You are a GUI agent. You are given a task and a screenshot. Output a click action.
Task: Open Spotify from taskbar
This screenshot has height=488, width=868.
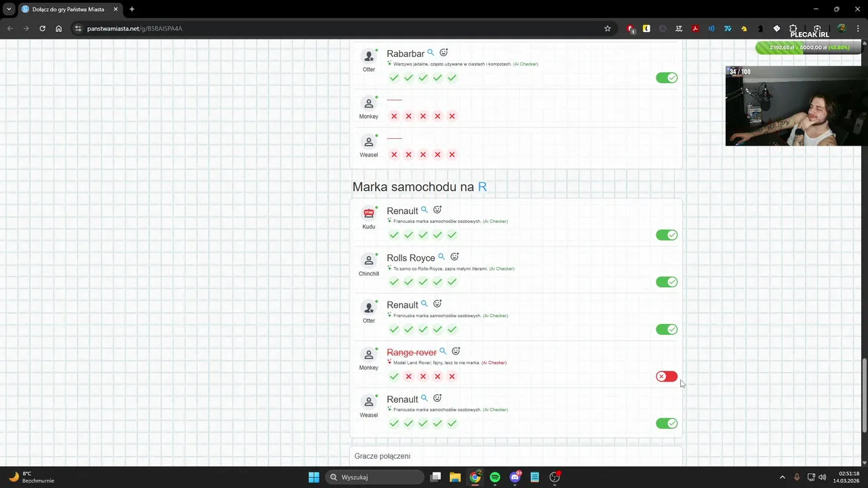[495, 477]
